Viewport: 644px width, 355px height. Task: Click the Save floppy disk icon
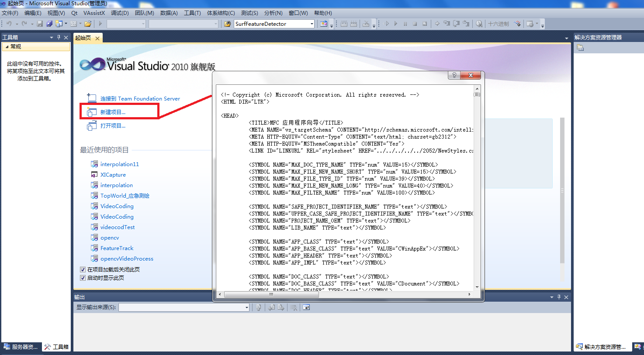coord(40,24)
